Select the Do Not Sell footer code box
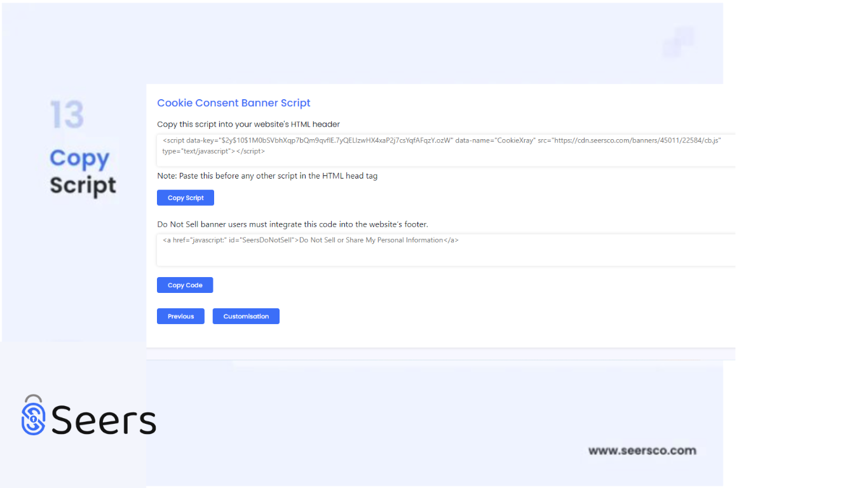The image size is (868, 488). pos(446,250)
